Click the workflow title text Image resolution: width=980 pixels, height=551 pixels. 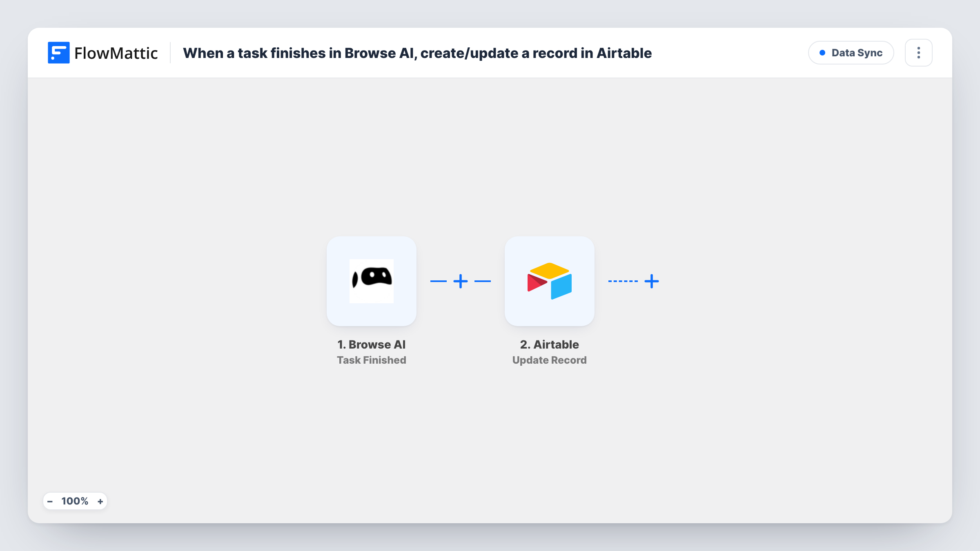click(417, 53)
